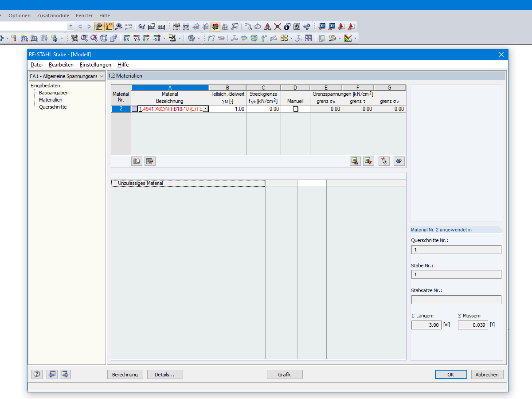Open the load case combo box arrow in the main toolbar

(70, 27)
